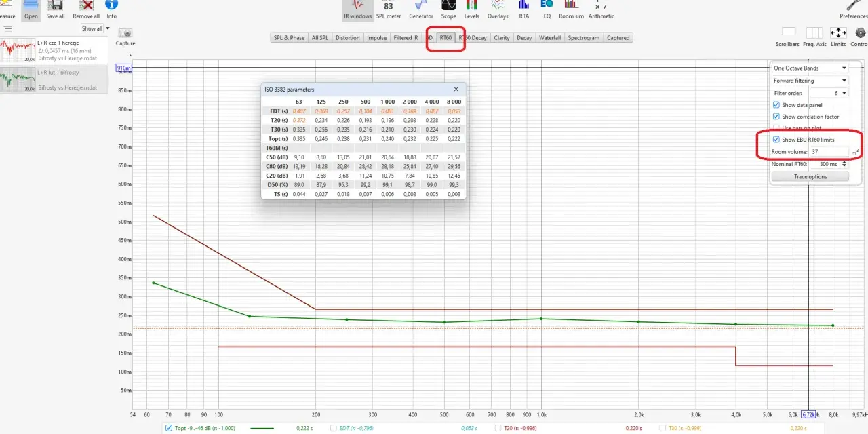Enable the EDT trace checkbox
The width and height of the screenshot is (868, 434).
(x=333, y=428)
